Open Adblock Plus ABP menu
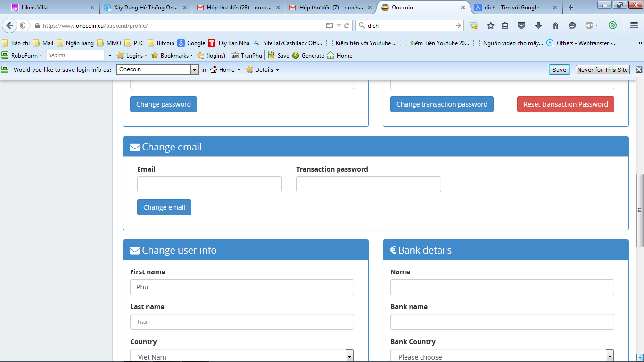This screenshot has height=362, width=644. pyautogui.click(x=591, y=25)
